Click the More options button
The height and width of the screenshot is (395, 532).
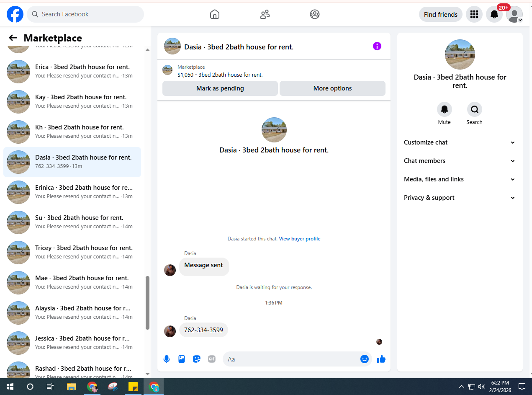pos(332,88)
